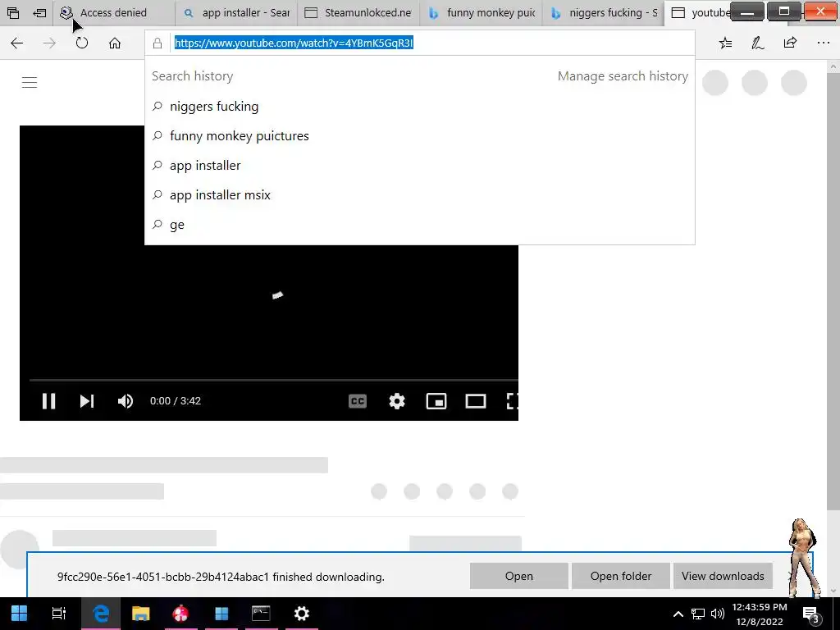Share this page using the share icon
This screenshot has width=840, height=630.
click(790, 43)
